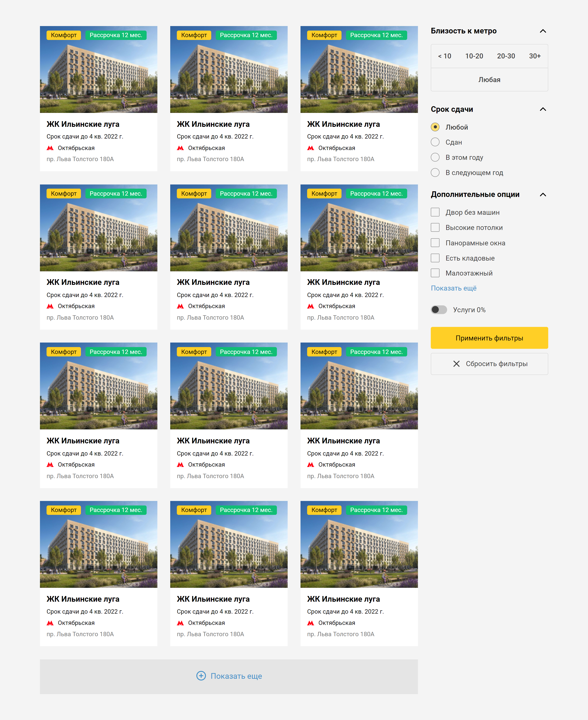Select the В следующем год radio option
This screenshot has height=720, width=588.
[x=435, y=173]
